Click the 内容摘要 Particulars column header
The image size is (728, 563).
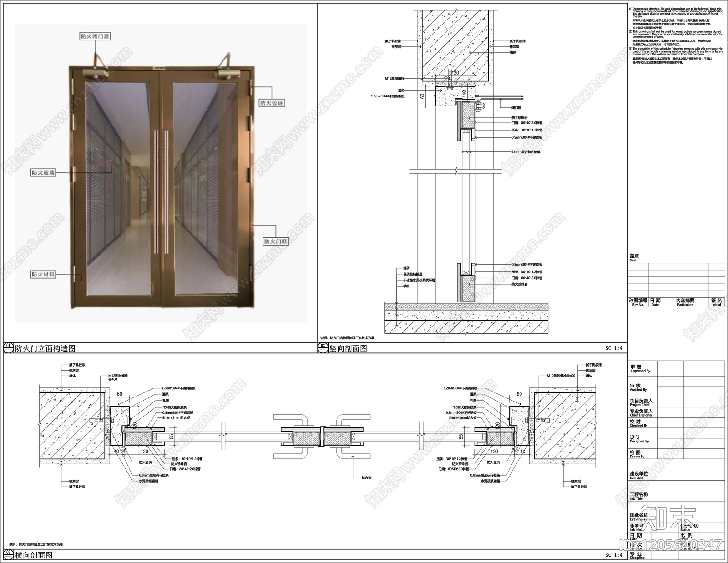pos(685,302)
